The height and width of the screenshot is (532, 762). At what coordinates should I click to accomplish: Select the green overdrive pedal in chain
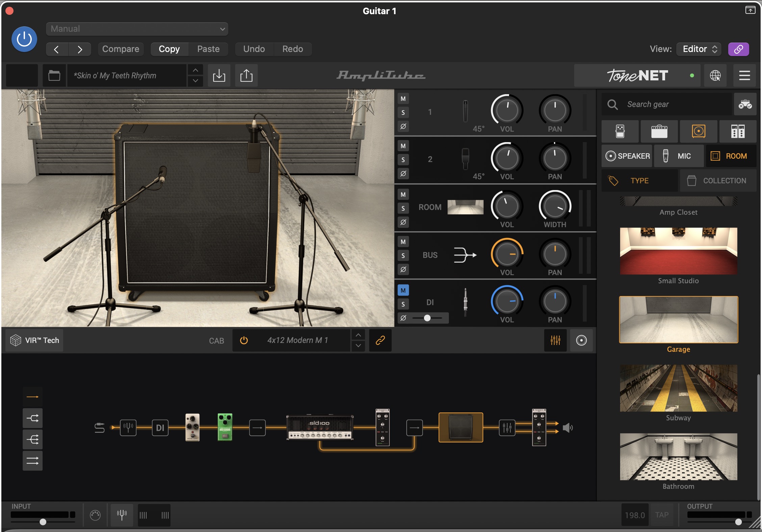(x=225, y=427)
